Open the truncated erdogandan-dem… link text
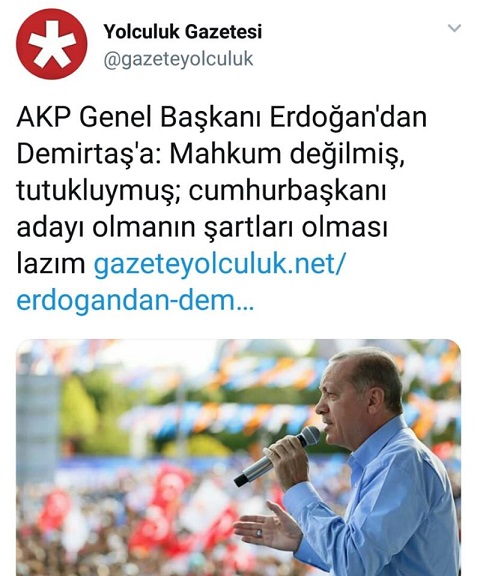Image resolution: width=477 pixels, height=576 pixels. pyautogui.click(x=135, y=300)
